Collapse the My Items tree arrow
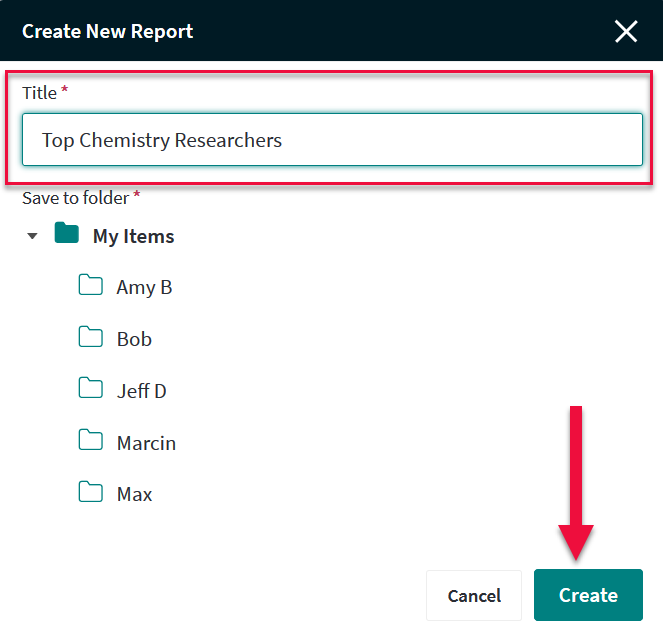 pos(33,237)
